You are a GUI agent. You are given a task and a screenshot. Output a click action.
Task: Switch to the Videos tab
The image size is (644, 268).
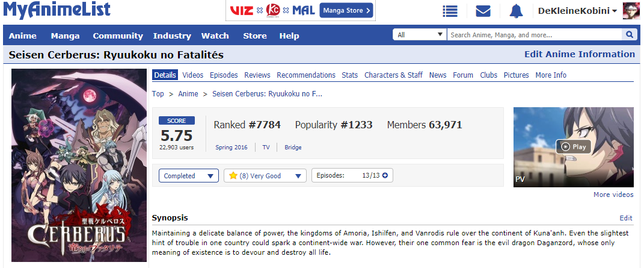point(192,75)
